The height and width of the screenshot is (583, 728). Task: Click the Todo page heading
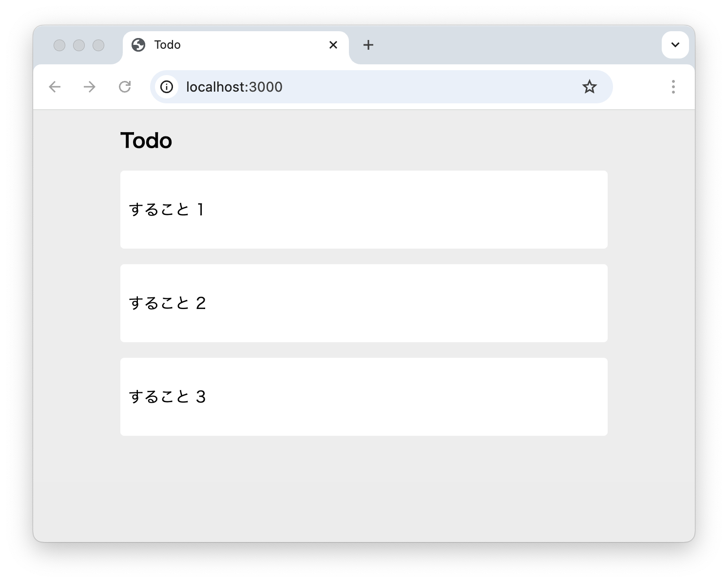coord(146,140)
